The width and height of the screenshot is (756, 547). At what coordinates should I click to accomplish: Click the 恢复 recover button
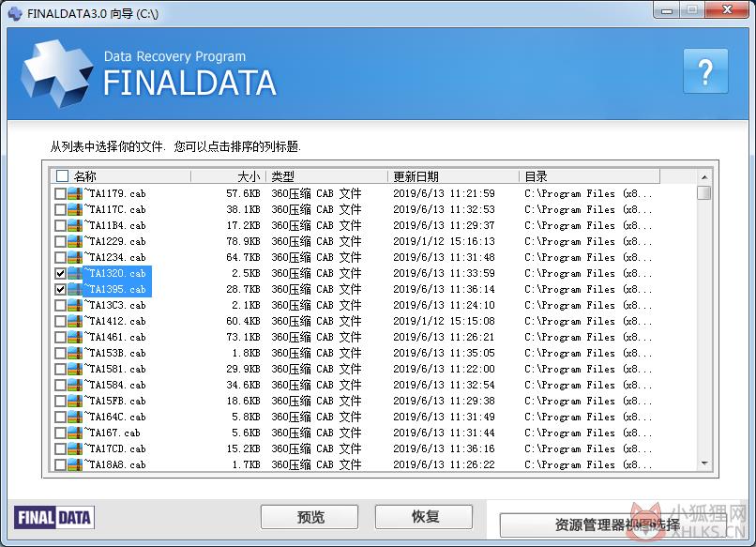click(x=424, y=517)
